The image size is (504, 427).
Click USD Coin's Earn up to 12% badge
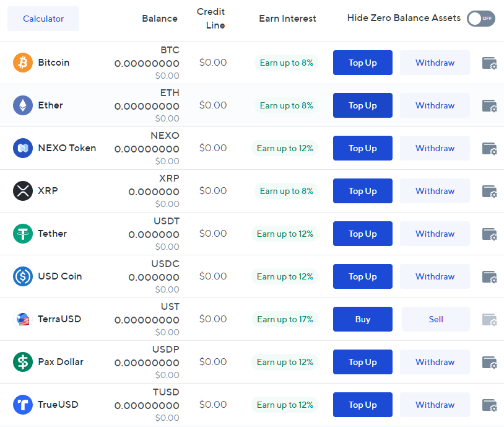pyautogui.click(x=285, y=277)
